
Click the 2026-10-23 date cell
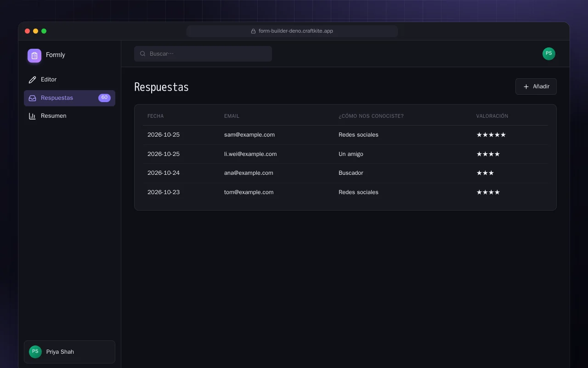click(x=164, y=192)
